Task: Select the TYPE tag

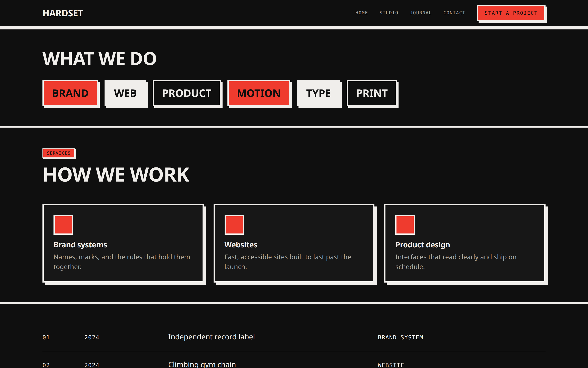Action: click(318, 93)
